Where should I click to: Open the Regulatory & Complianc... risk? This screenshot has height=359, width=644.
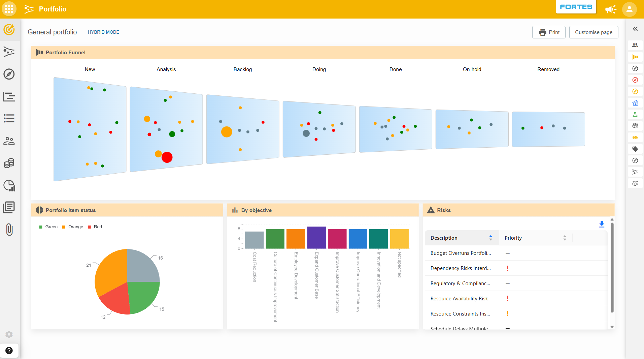pos(460,283)
